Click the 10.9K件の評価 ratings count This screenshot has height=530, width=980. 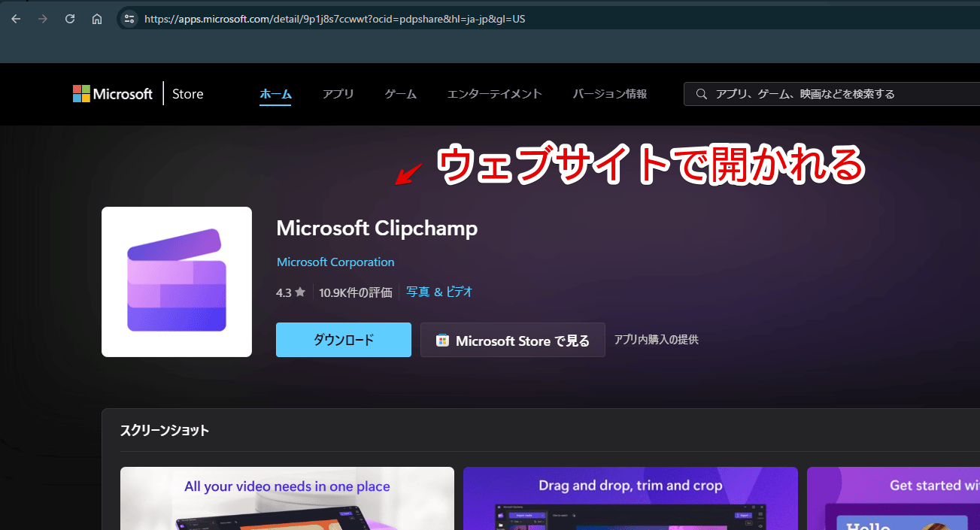point(356,292)
